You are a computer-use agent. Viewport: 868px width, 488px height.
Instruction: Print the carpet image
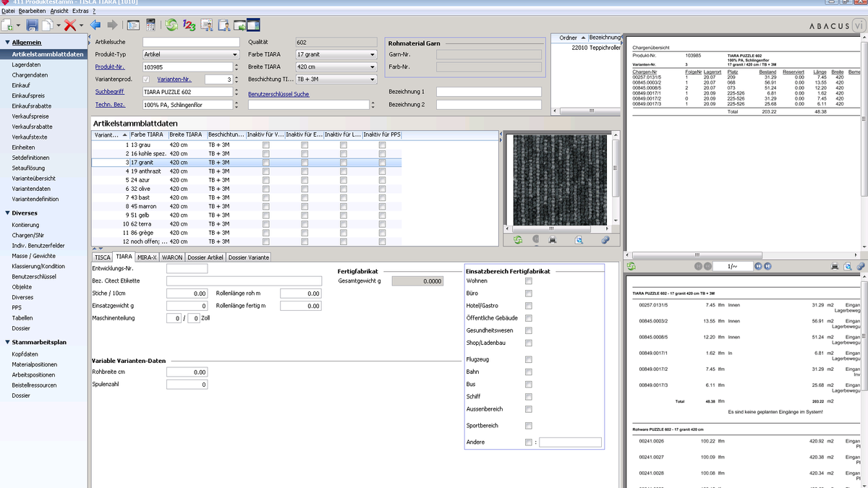pyautogui.click(x=553, y=239)
